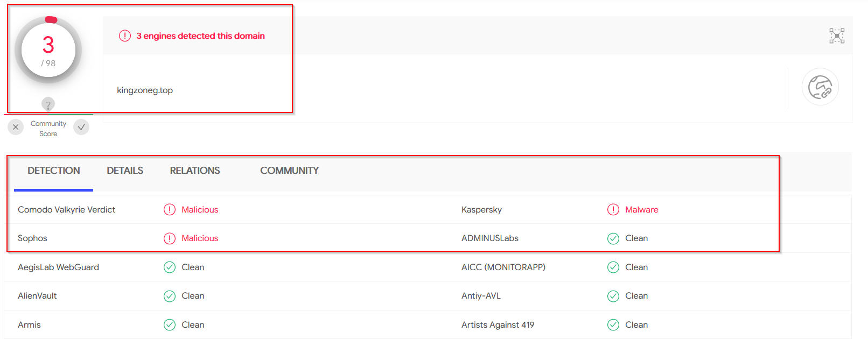Click the alert icon beside engines detected message

click(125, 36)
